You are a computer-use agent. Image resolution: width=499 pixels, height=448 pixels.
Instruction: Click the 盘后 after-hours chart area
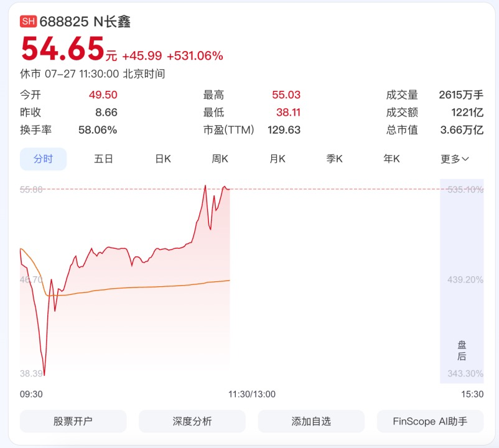(x=462, y=281)
